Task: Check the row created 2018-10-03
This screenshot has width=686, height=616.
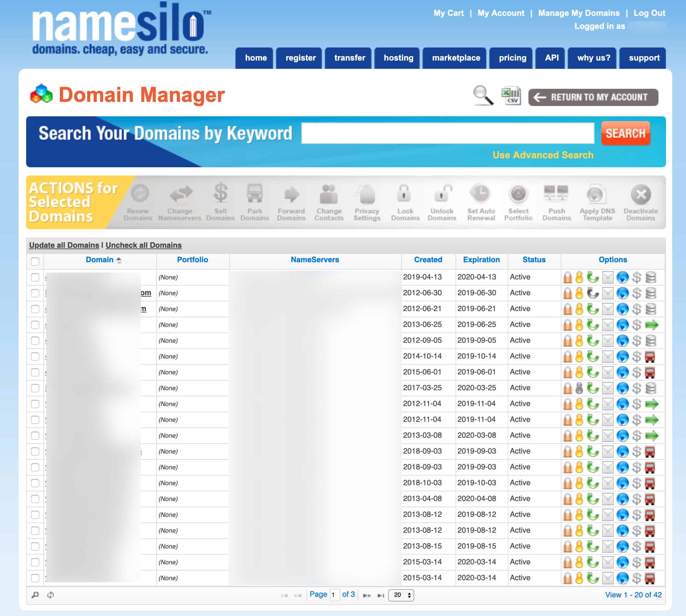Action: (35, 483)
